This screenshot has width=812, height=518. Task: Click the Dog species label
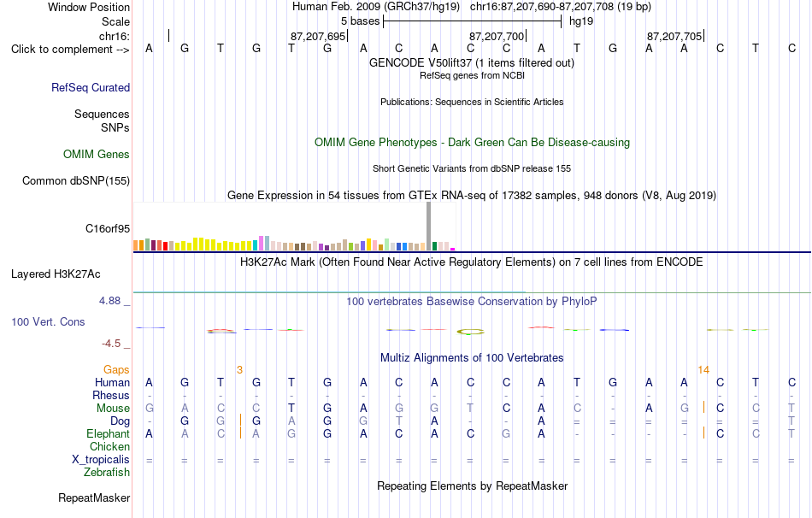[x=121, y=421]
